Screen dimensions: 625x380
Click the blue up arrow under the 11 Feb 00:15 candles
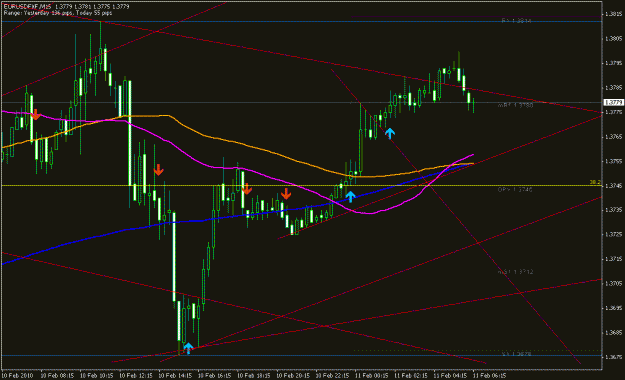point(390,133)
